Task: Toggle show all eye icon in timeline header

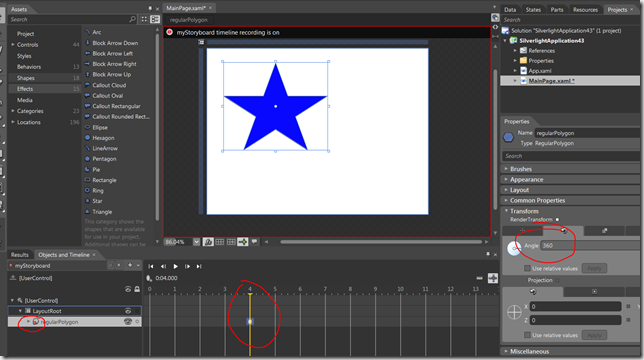Action: 128,289
